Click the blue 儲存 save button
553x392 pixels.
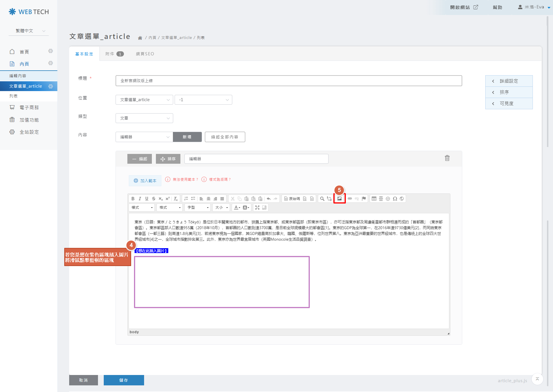[124, 380]
